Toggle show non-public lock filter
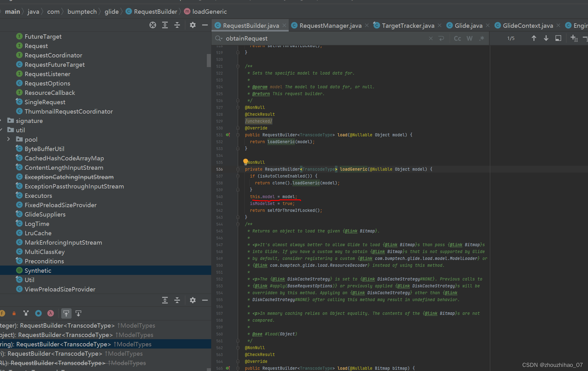Screen dimensions: 588x371 (14, 313)
